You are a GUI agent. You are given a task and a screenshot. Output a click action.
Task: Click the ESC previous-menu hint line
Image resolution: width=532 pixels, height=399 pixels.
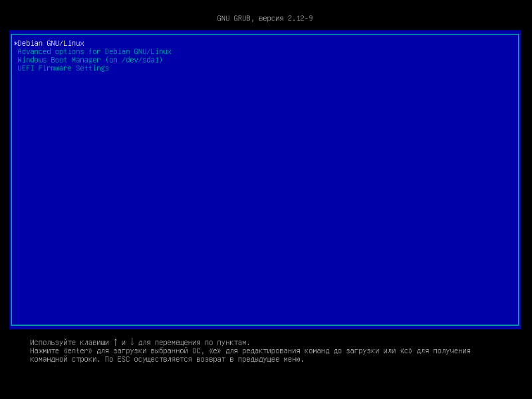167,359
